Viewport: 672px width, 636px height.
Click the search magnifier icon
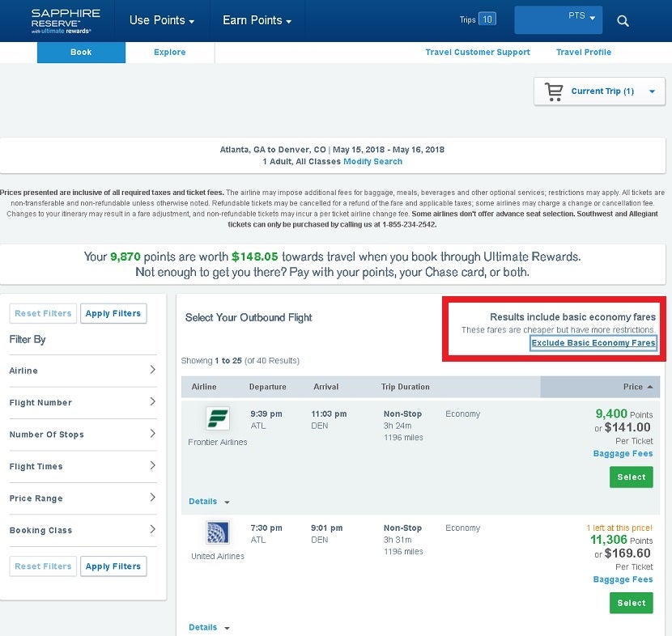[x=623, y=21]
